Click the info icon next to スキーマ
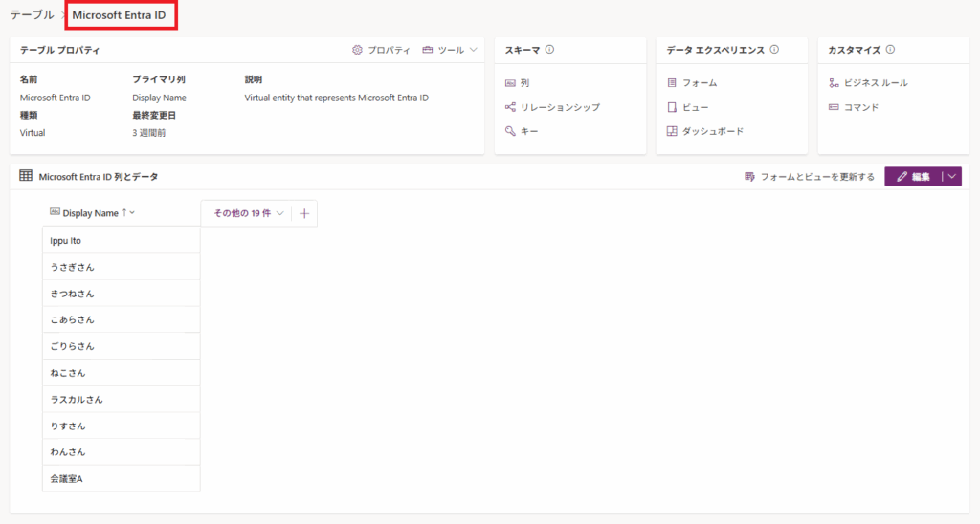This screenshot has height=524, width=980. (549, 50)
